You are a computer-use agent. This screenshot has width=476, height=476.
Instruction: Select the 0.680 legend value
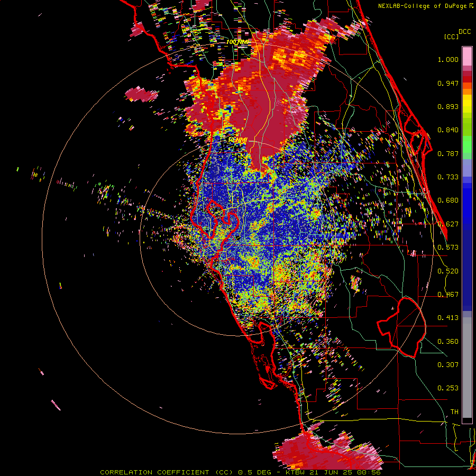click(x=448, y=200)
